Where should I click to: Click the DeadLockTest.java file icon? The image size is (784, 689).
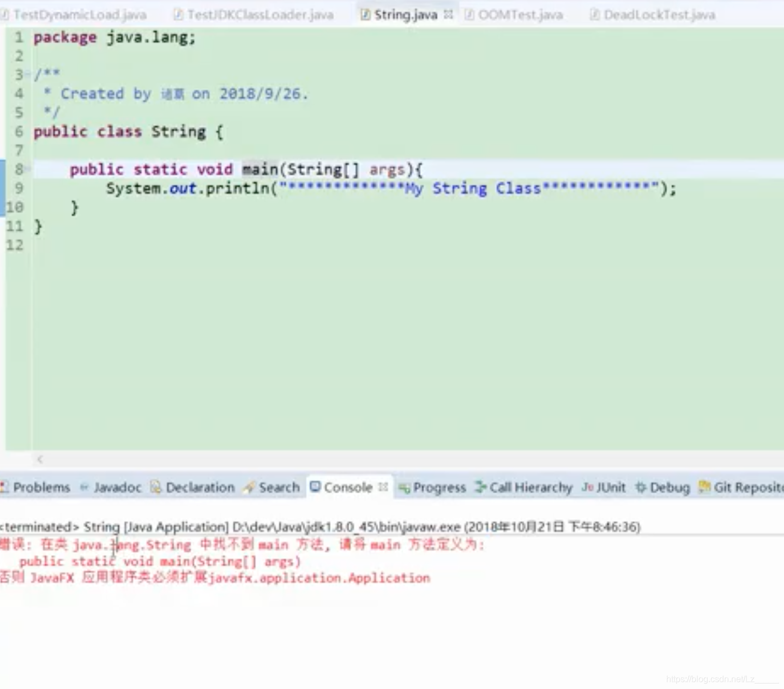pyautogui.click(x=595, y=15)
